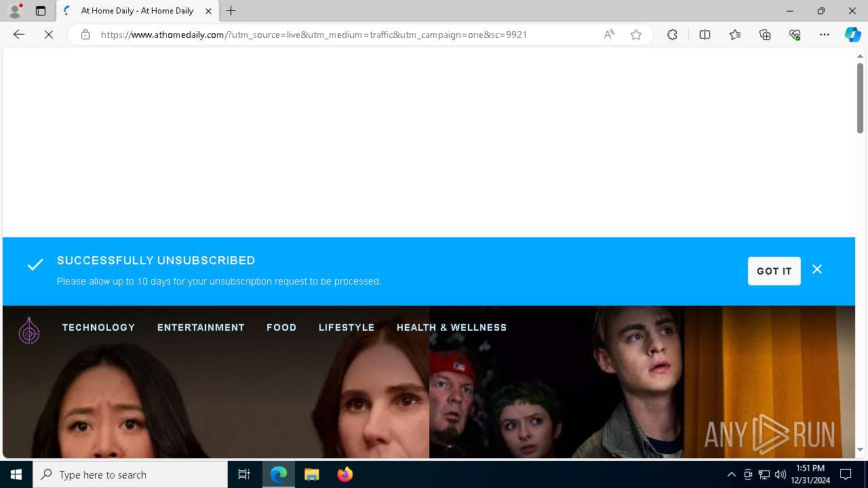This screenshot has width=868, height=488.
Task: Open File Explorer from taskbar
Action: point(312,474)
